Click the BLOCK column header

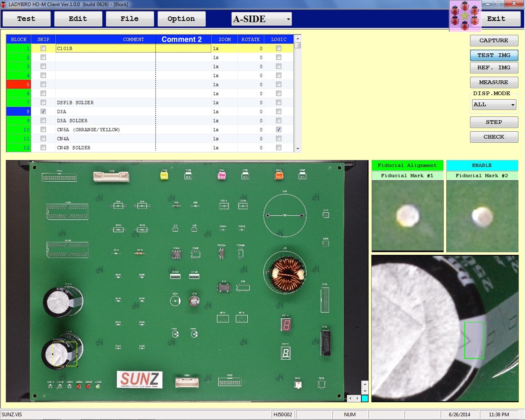tap(18, 39)
